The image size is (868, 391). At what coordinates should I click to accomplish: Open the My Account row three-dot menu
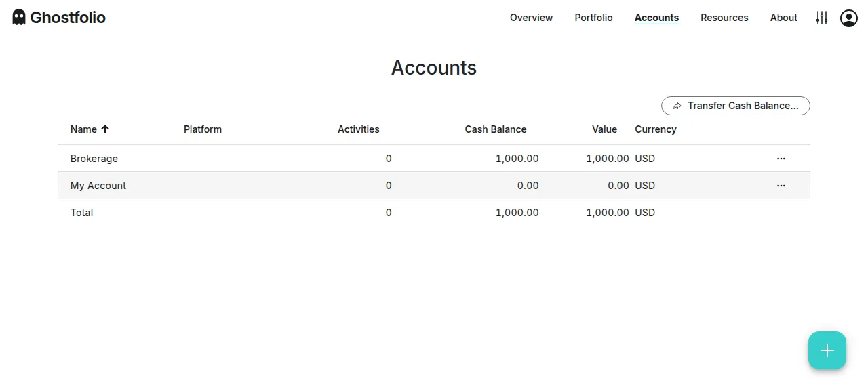[x=781, y=186]
